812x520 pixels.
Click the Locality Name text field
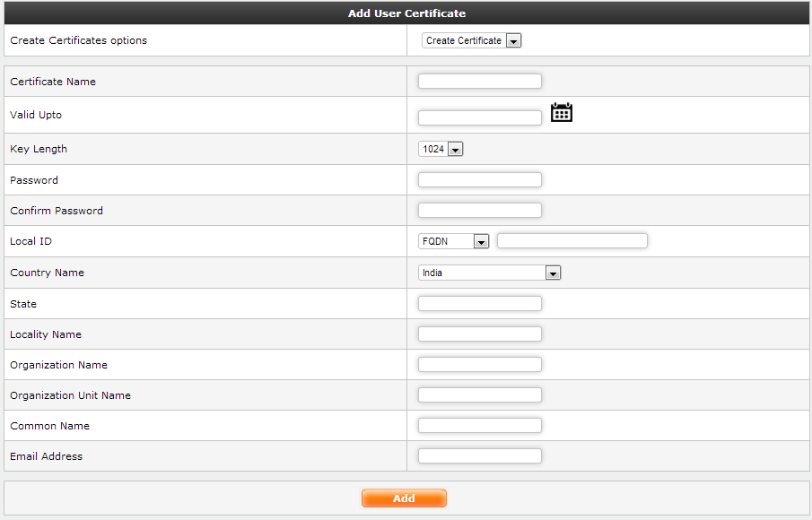[x=480, y=334]
